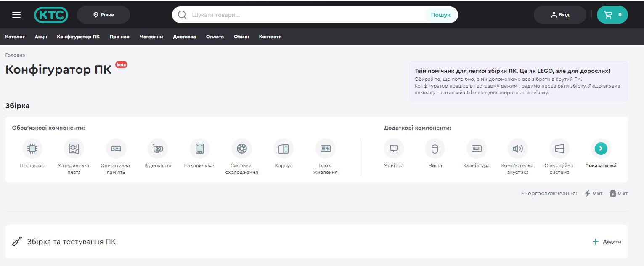
Task: Focus the Шукати товари search field
Action: coord(307,15)
